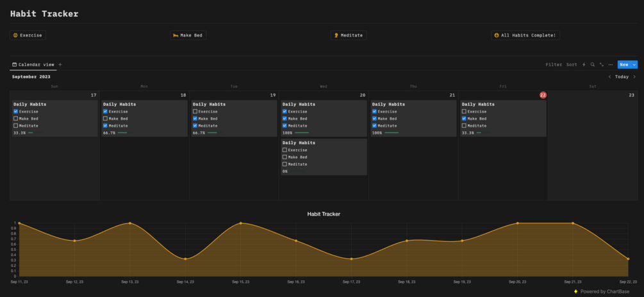644x297 pixels.
Task: Click the Habit Tracker chart title
Action: click(324, 214)
